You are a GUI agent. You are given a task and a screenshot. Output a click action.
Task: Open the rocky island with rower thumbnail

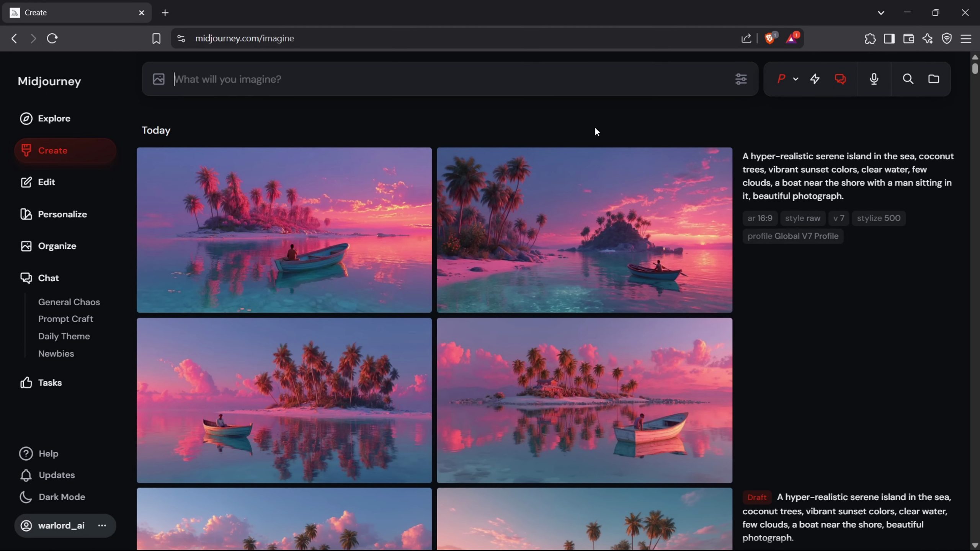pyautogui.click(x=585, y=230)
